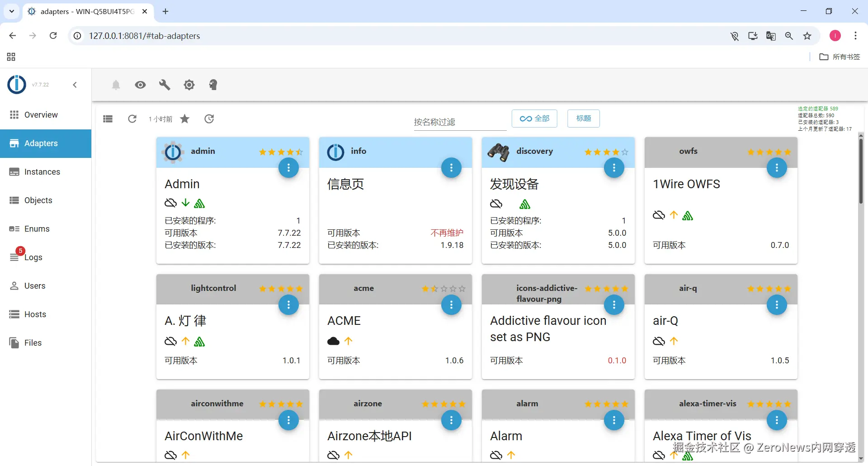Switch adapters to list view
Image resolution: width=868 pixels, height=466 pixels.
[108, 119]
